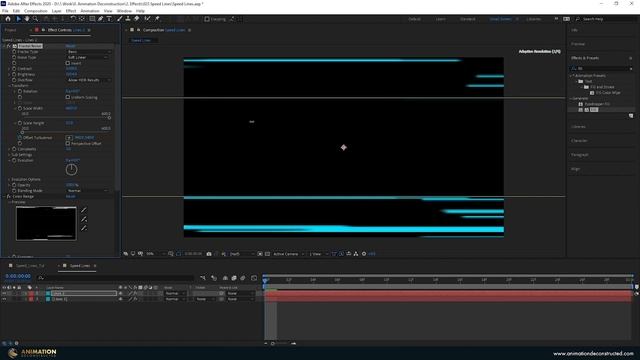Click Reset link for Color Range effect
640x360 pixels.
[71, 197]
